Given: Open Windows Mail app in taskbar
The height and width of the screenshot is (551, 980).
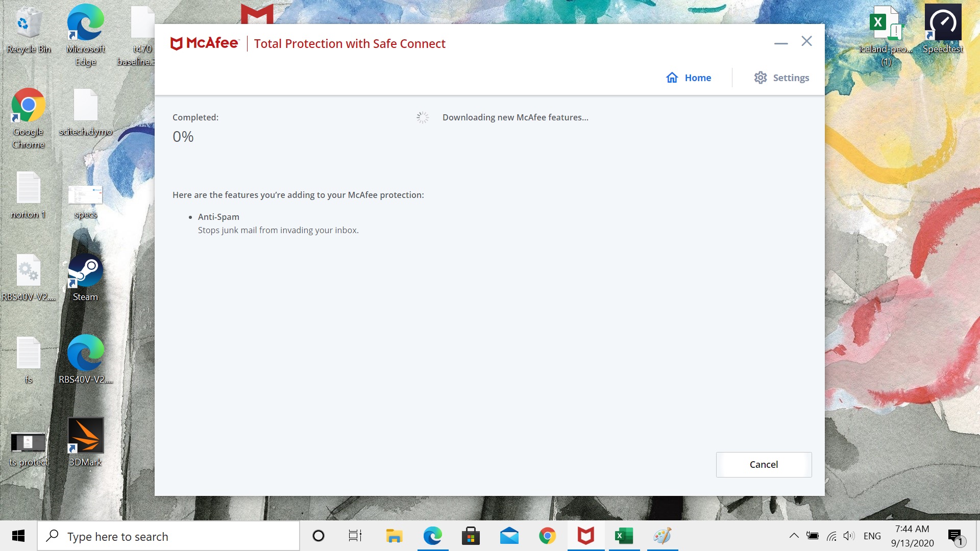Looking at the screenshot, I should tap(509, 536).
